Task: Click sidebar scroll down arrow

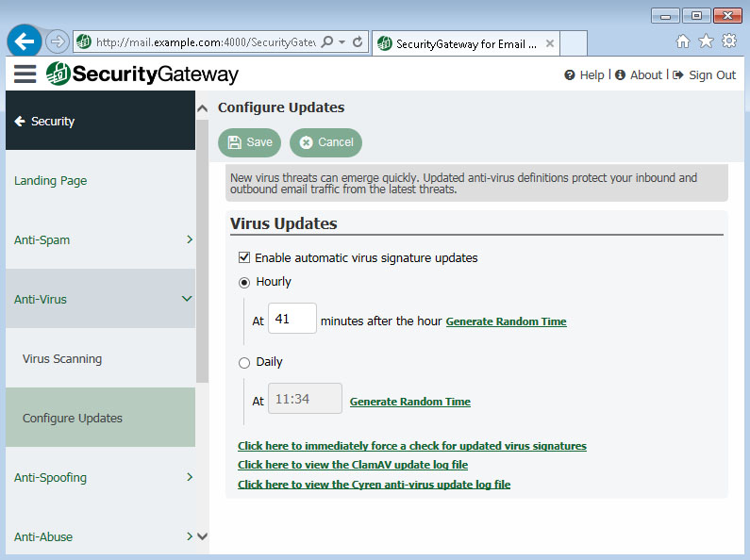Action: pos(202,536)
